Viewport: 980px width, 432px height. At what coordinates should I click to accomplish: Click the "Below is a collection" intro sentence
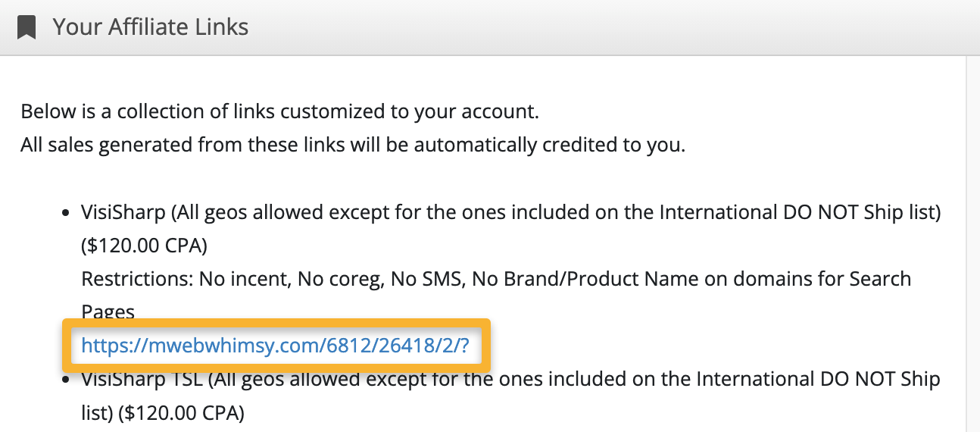click(279, 112)
